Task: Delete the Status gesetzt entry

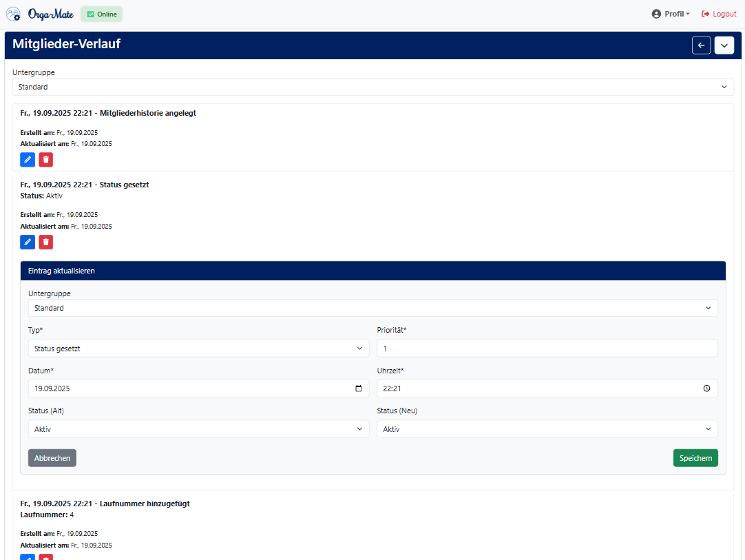Action: [45, 242]
